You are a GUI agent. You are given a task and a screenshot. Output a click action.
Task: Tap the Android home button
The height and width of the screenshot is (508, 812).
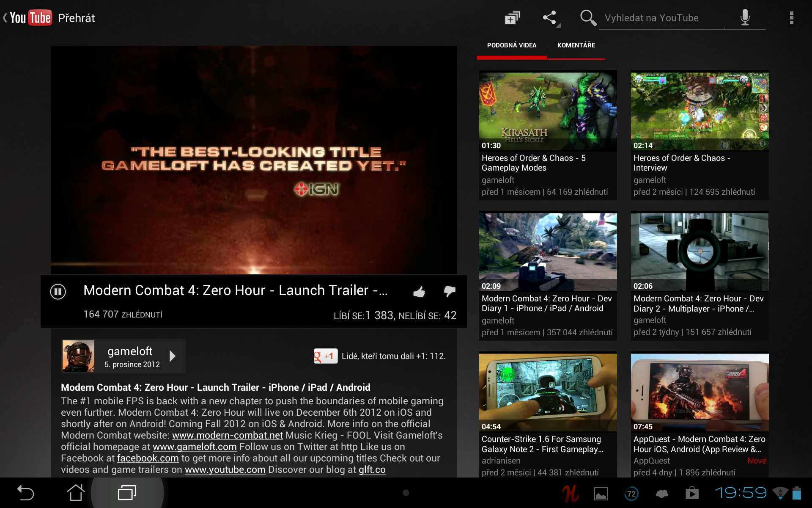click(x=76, y=493)
